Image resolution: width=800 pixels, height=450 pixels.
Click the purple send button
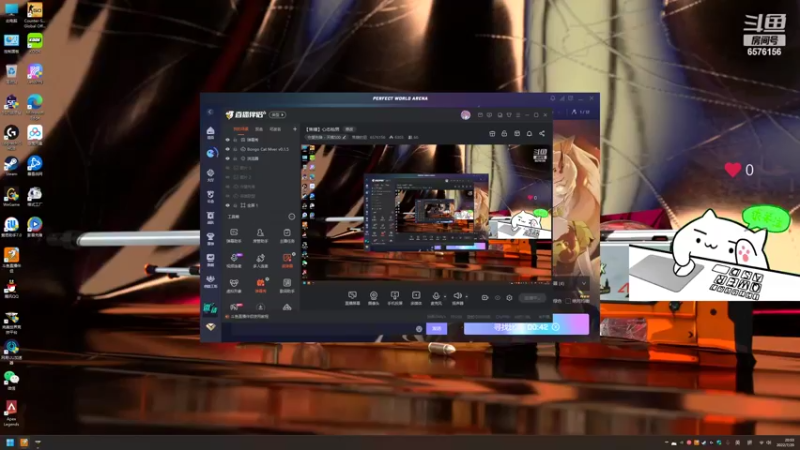coord(437,329)
